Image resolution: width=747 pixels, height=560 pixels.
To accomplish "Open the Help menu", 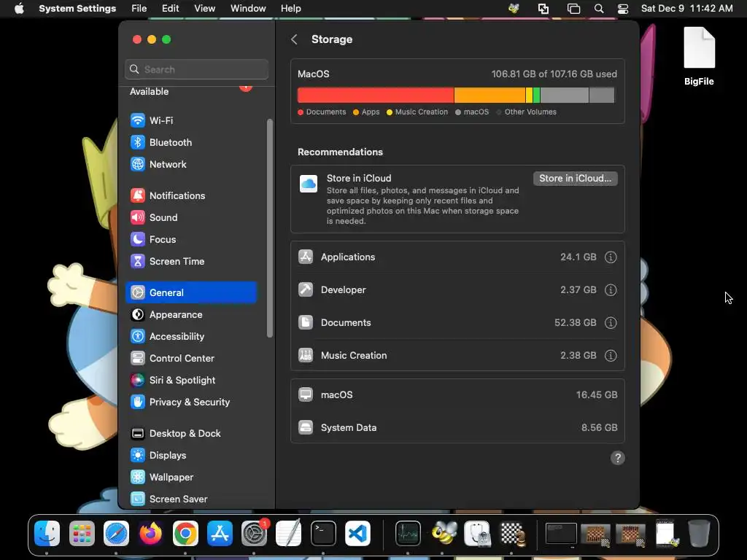I will [290, 9].
